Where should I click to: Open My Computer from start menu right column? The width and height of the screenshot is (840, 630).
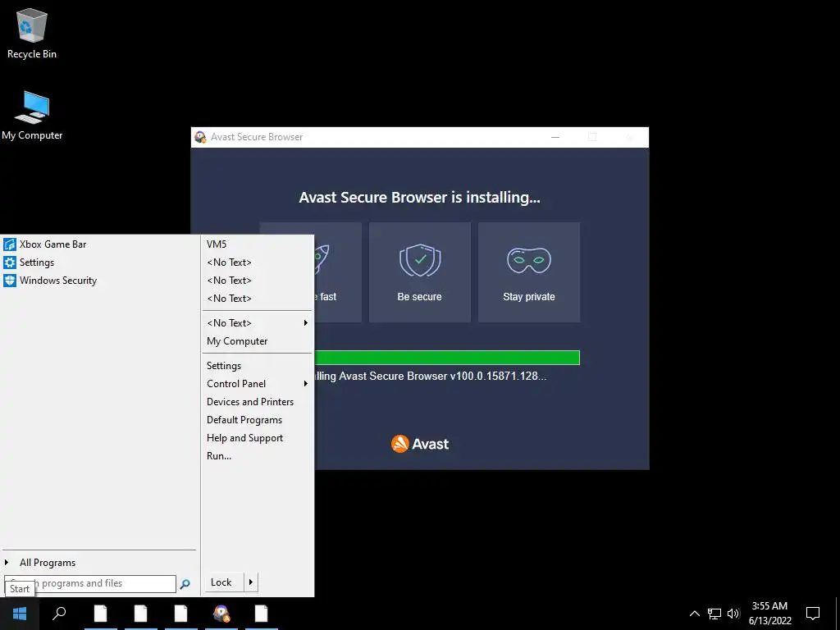point(237,341)
